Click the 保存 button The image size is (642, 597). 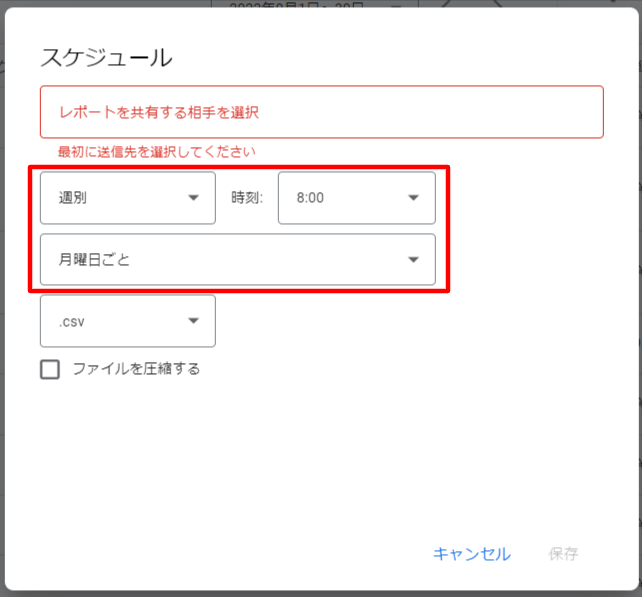[563, 554]
